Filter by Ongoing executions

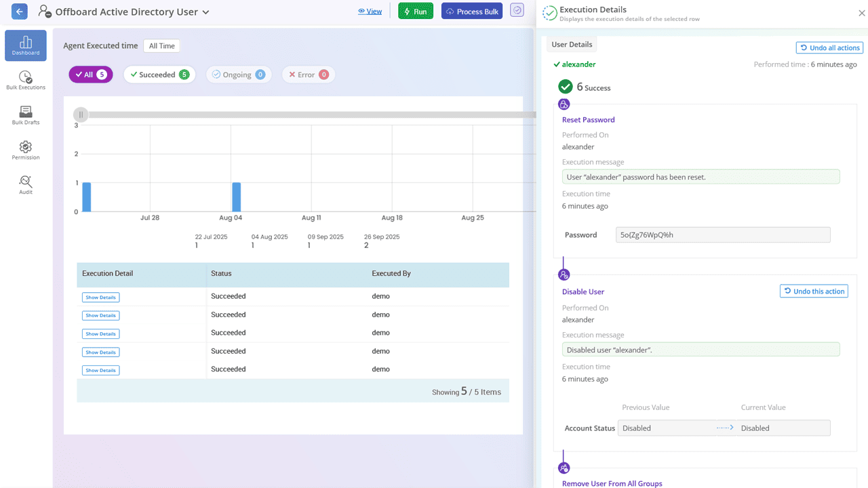pyautogui.click(x=239, y=74)
